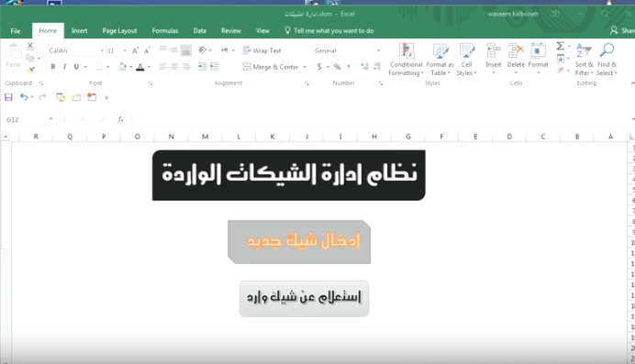
Task: Apply Percent Style
Action: point(338,67)
